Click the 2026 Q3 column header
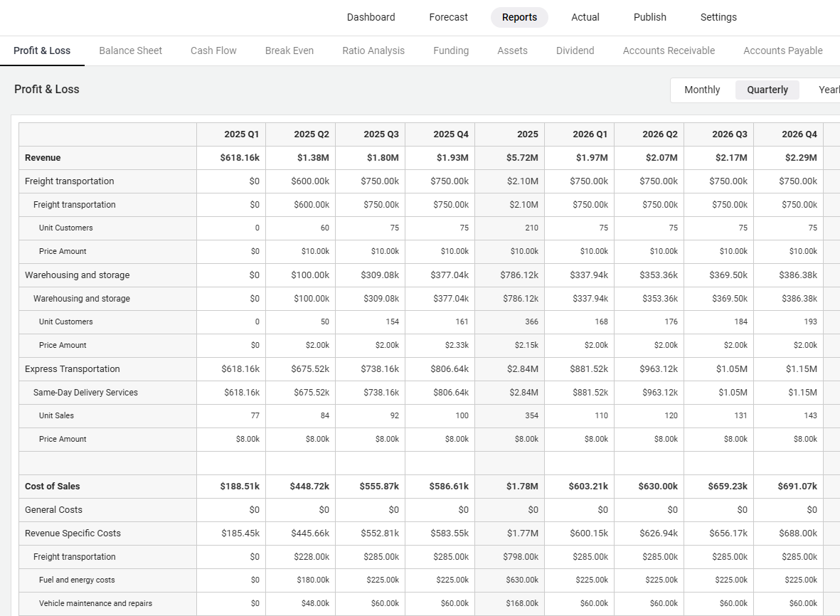The image size is (840, 616). [719, 134]
